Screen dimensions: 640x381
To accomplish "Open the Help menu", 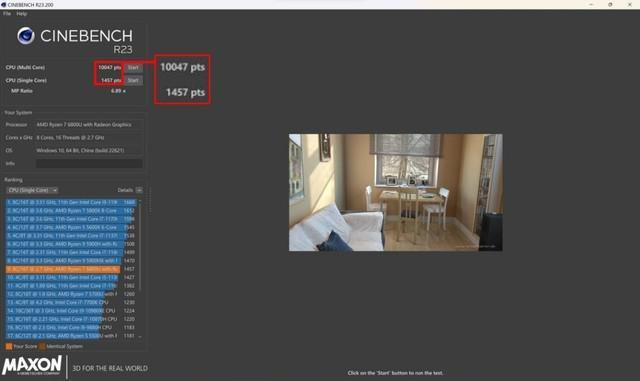I will (22, 13).
